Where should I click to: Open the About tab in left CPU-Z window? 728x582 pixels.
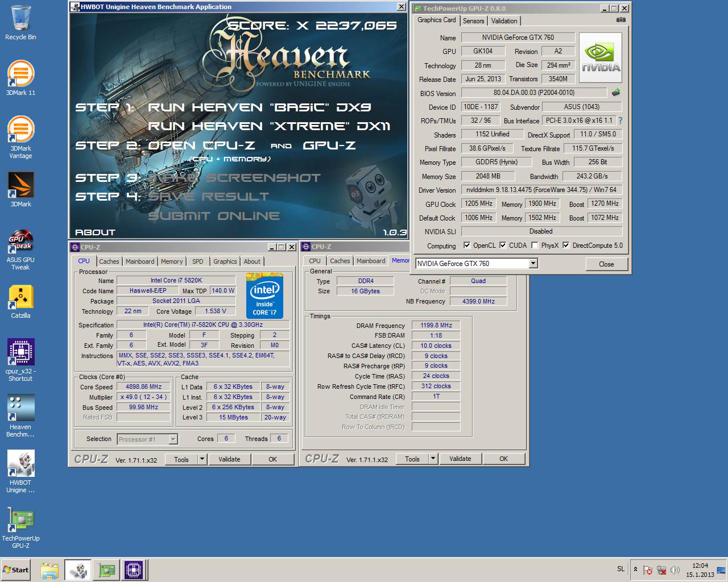[x=252, y=261]
